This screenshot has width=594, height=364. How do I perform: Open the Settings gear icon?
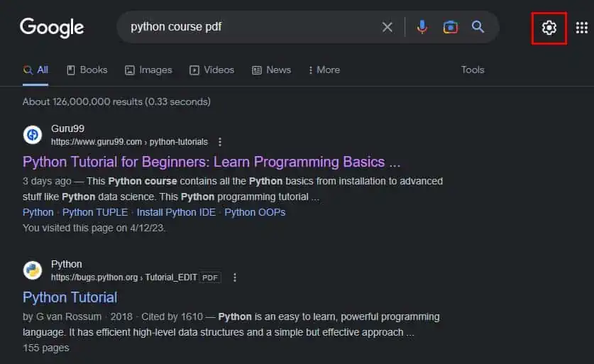pos(549,28)
